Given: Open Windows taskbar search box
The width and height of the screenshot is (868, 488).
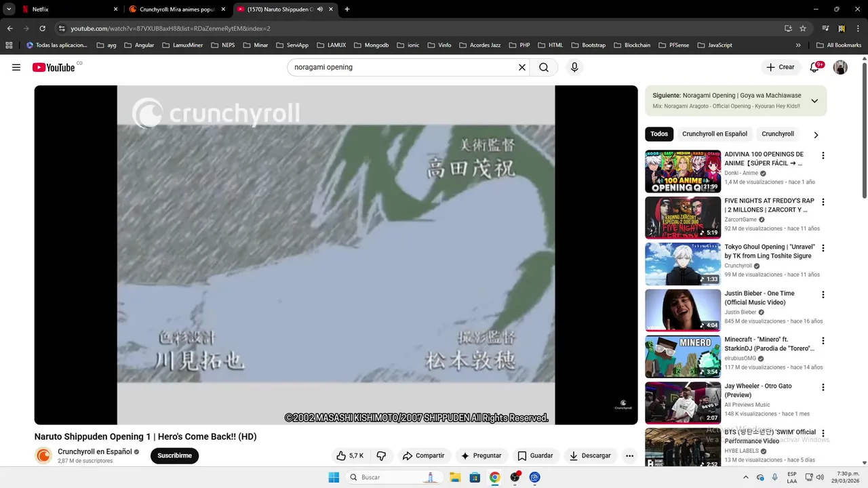Looking at the screenshot, I should [x=393, y=477].
